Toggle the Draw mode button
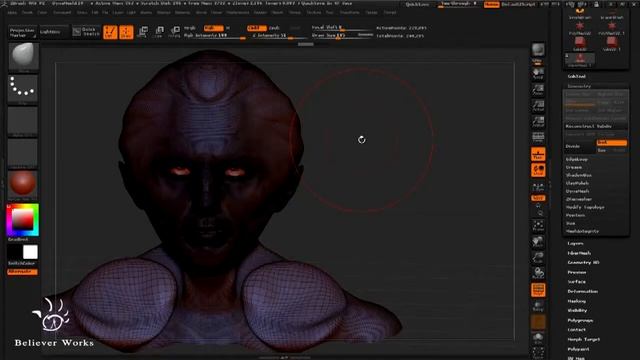The width and height of the screenshot is (640, 360). pos(126,32)
